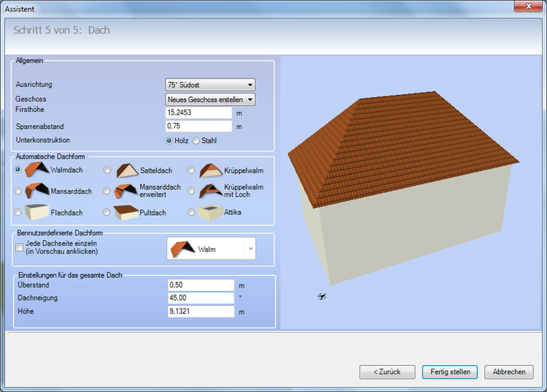547x392 pixels.
Task: Click the Pultdach roof icon
Action: point(126,212)
